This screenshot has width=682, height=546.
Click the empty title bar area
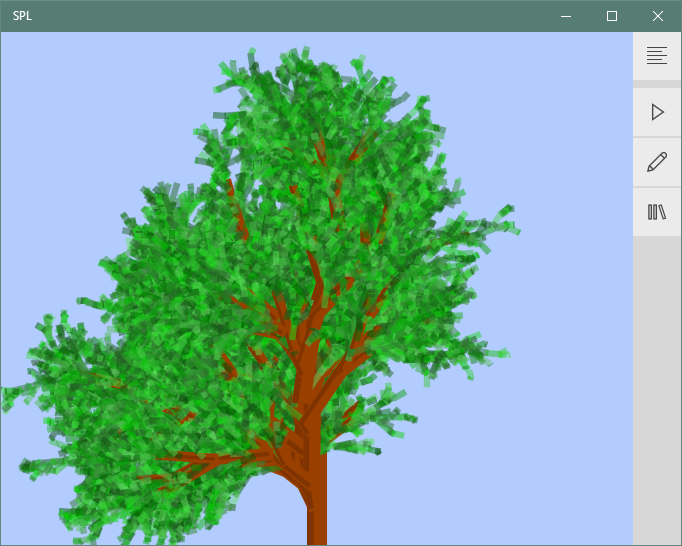[x=300, y=16]
